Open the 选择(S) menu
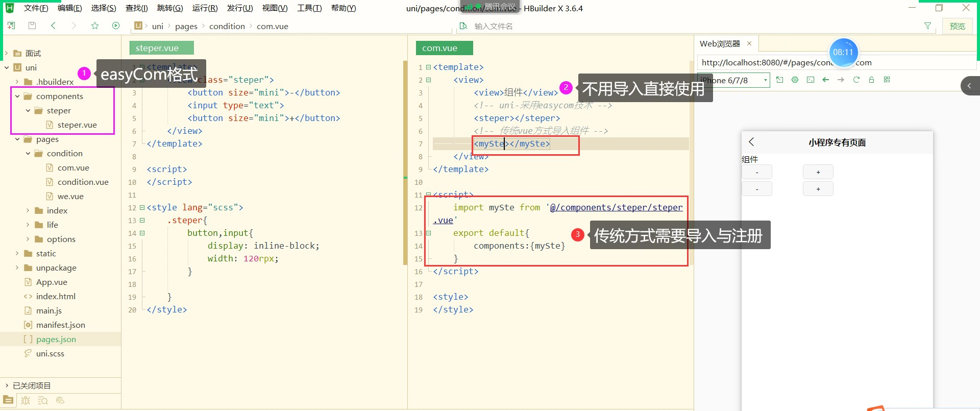This screenshot has width=980, height=411. coord(104,8)
